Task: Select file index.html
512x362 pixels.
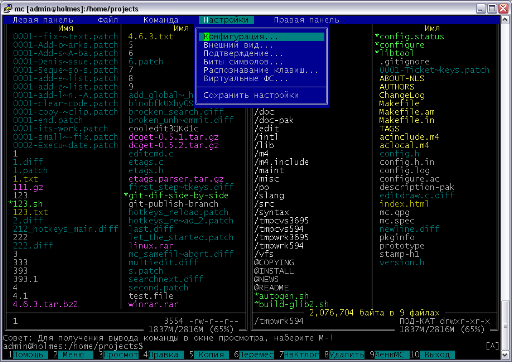Action: (x=404, y=204)
